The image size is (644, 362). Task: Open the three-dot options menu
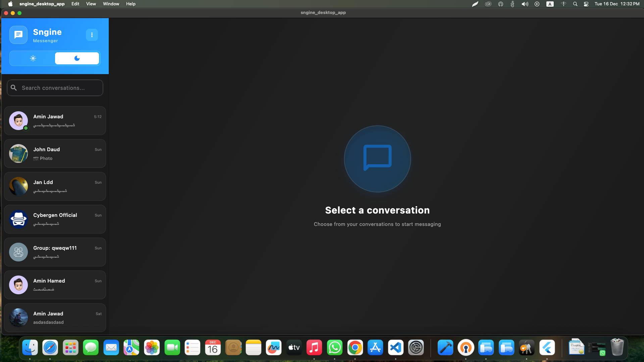[92, 35]
